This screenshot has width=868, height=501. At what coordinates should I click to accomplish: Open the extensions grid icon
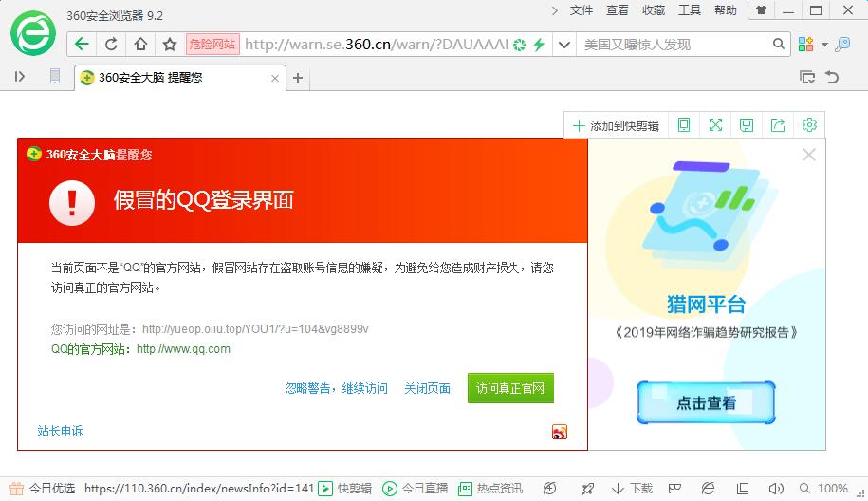(x=805, y=45)
